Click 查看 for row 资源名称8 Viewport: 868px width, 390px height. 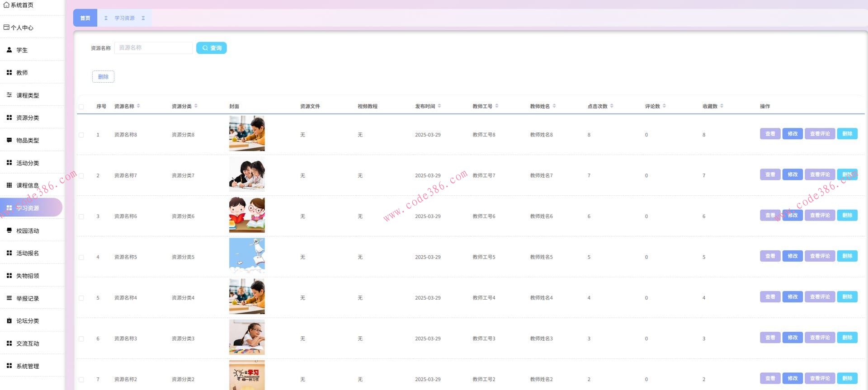tap(770, 134)
